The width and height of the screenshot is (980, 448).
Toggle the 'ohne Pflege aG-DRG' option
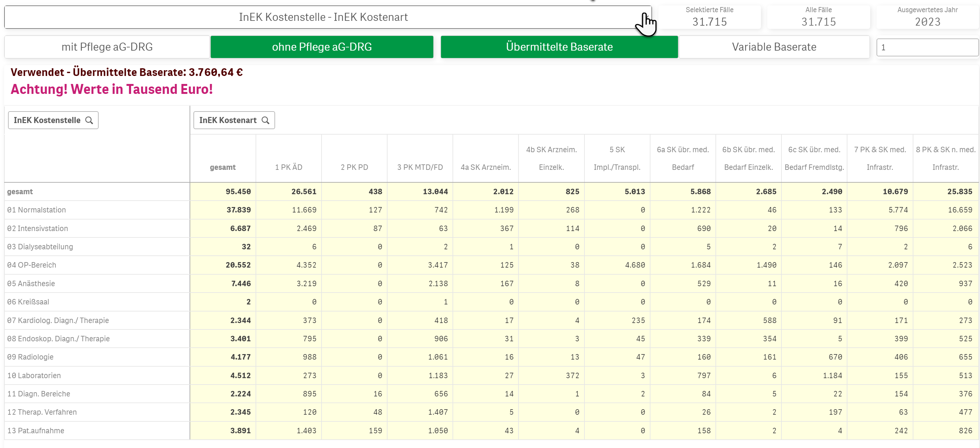(x=322, y=47)
